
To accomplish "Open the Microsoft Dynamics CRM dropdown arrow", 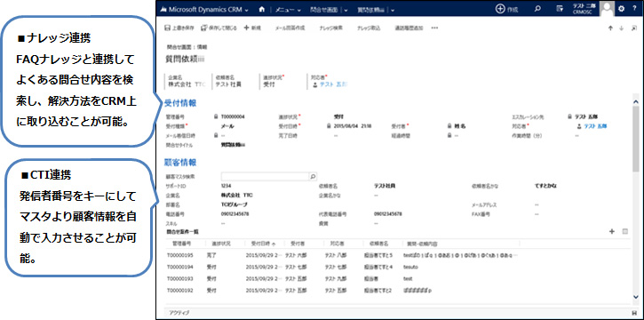I will 246,10.
